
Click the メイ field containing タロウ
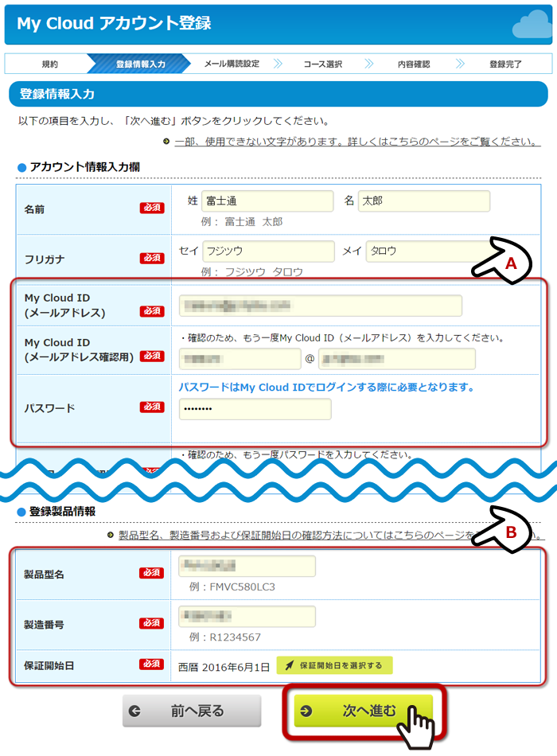429,251
